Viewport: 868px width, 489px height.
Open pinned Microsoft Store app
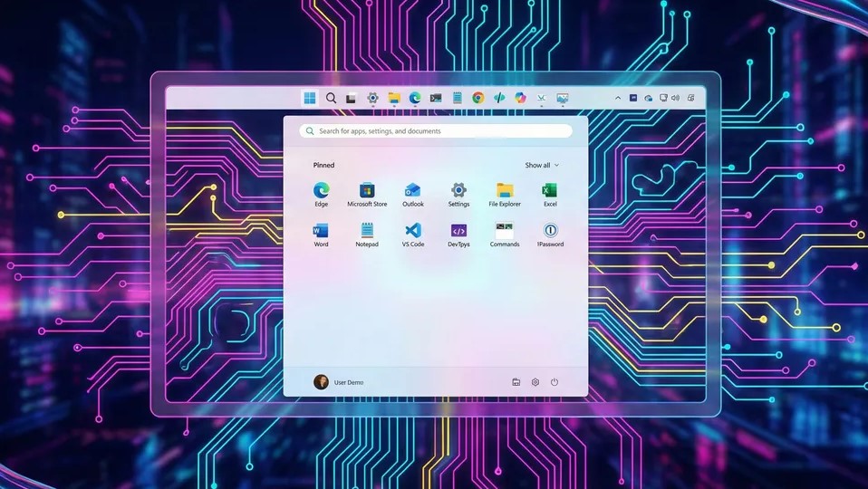[x=367, y=195]
